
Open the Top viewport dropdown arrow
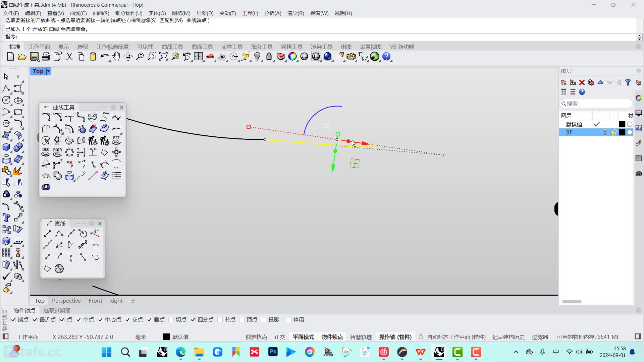[x=48, y=71]
